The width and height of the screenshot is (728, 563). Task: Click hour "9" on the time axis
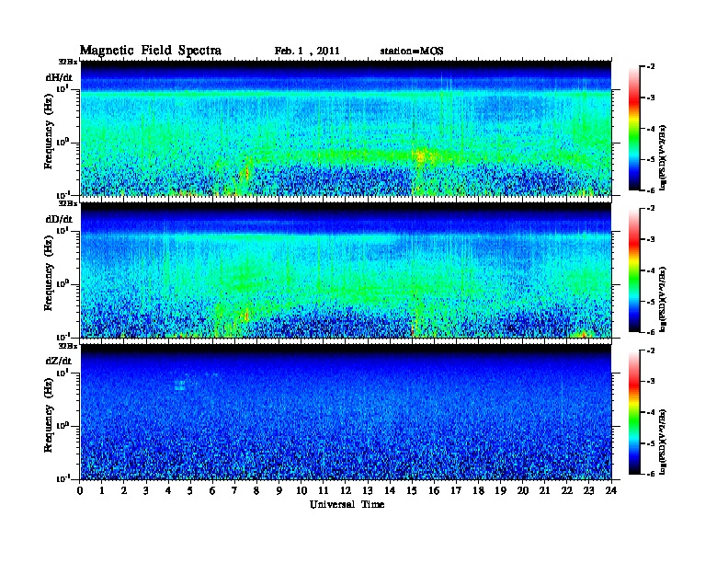point(279,490)
